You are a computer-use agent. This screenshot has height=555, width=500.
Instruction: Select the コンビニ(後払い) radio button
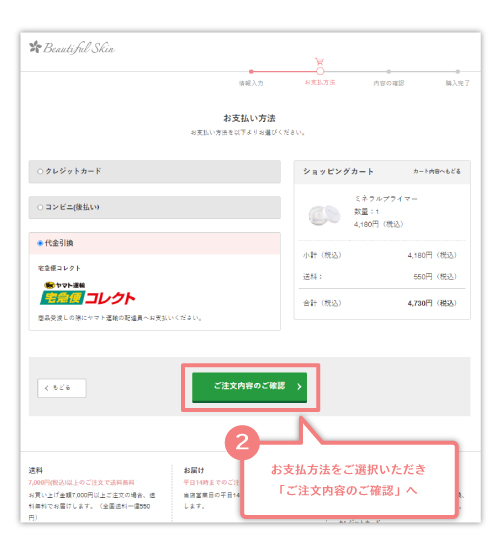point(40,207)
